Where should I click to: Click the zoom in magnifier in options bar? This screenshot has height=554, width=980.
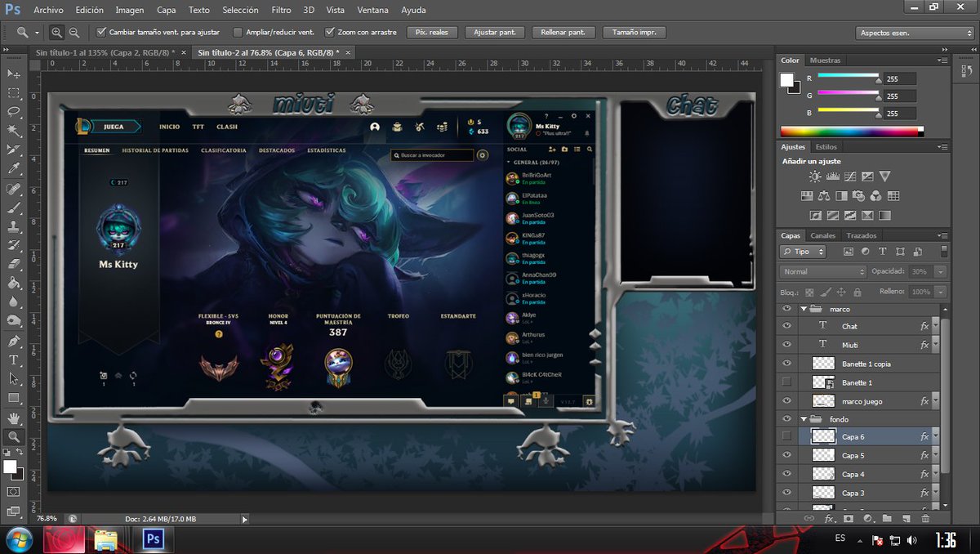56,33
